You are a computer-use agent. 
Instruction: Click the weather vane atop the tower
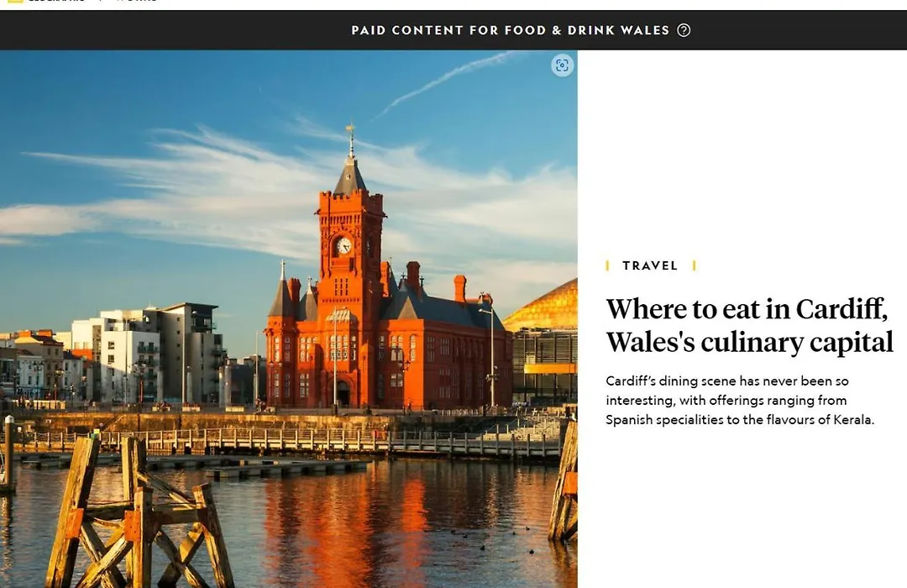point(350,131)
